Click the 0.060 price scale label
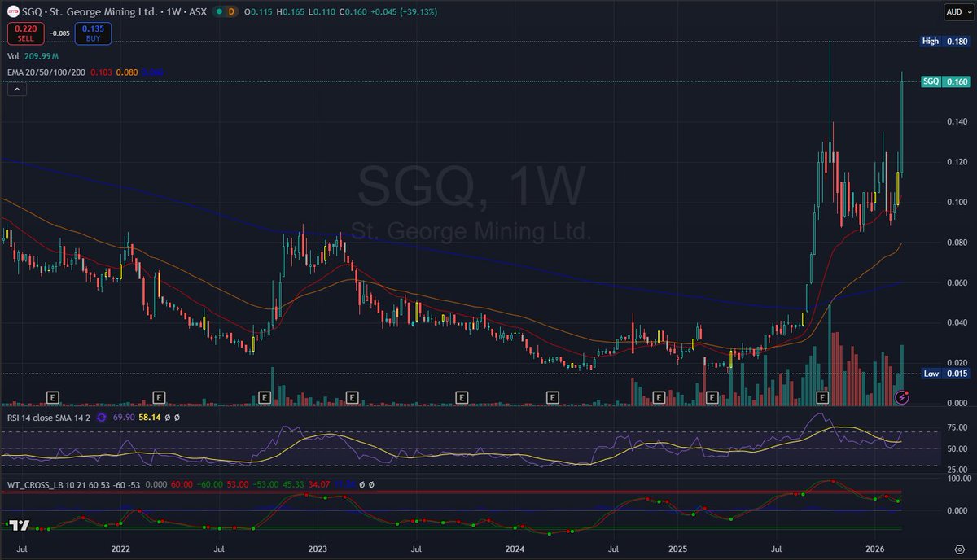Viewport: 977px width, 560px height. (x=956, y=282)
